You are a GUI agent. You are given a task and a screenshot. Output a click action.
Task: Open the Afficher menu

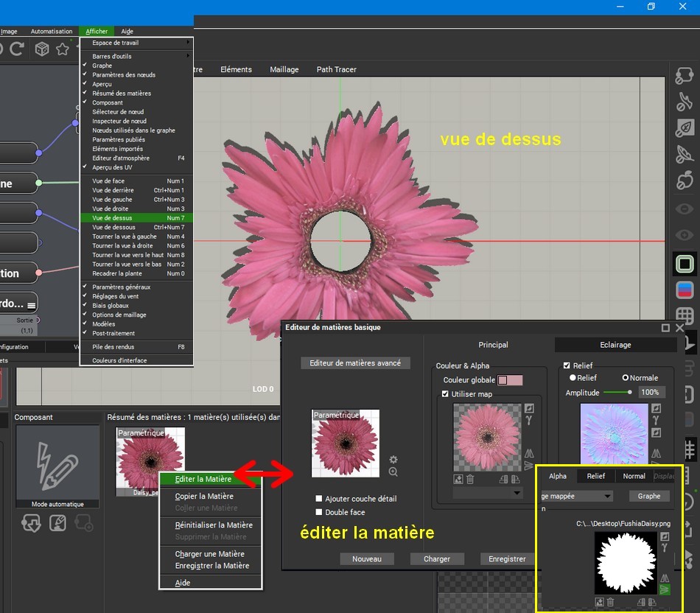[x=97, y=31]
